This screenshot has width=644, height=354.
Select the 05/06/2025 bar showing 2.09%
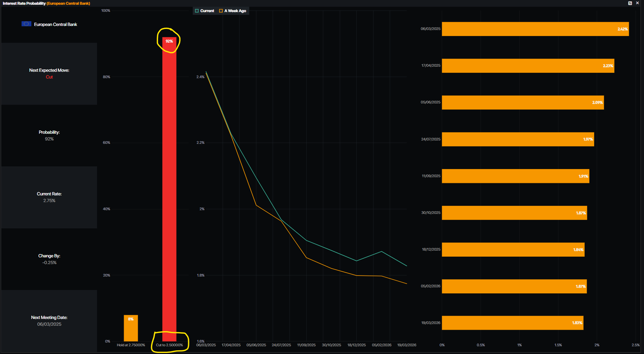[x=522, y=102]
